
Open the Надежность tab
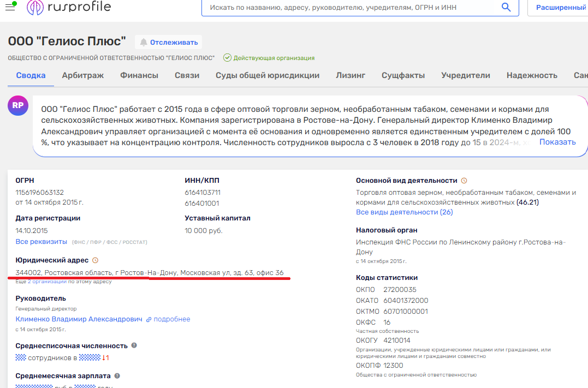tap(532, 75)
